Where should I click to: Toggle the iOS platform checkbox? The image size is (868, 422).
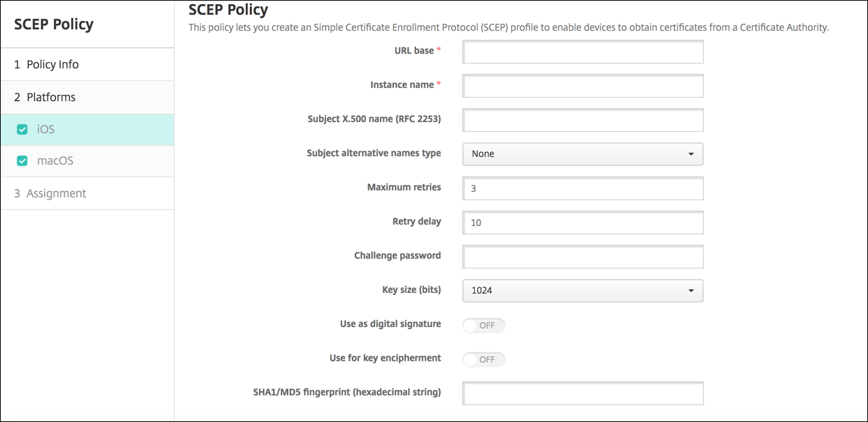point(22,130)
